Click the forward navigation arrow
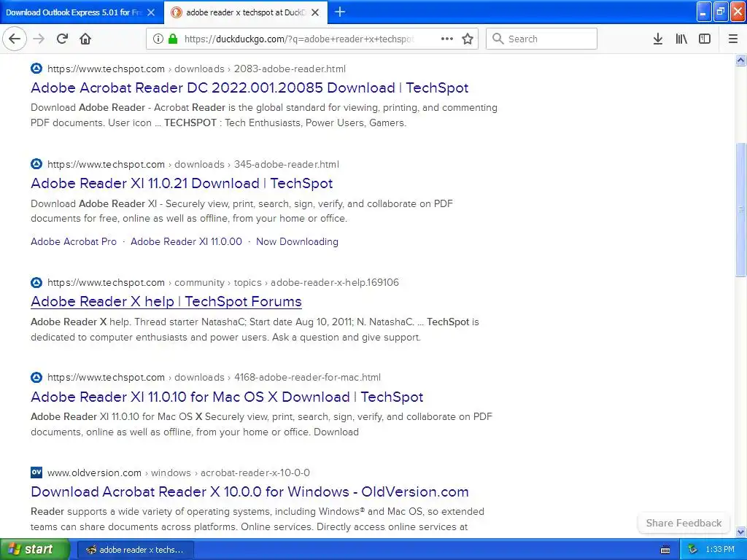747x560 pixels. click(39, 39)
